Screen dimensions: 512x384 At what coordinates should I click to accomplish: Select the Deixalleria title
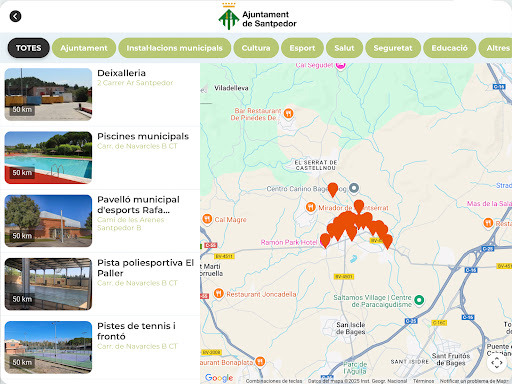pyautogui.click(x=122, y=73)
